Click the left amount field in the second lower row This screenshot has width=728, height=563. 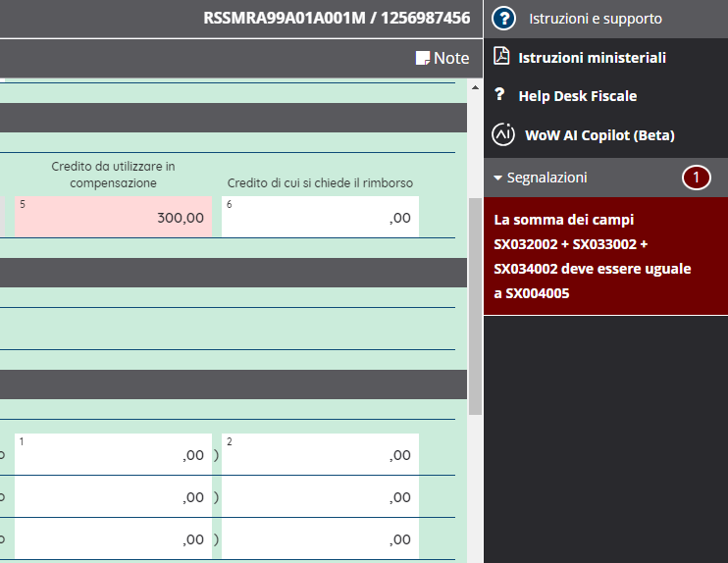click(112, 497)
